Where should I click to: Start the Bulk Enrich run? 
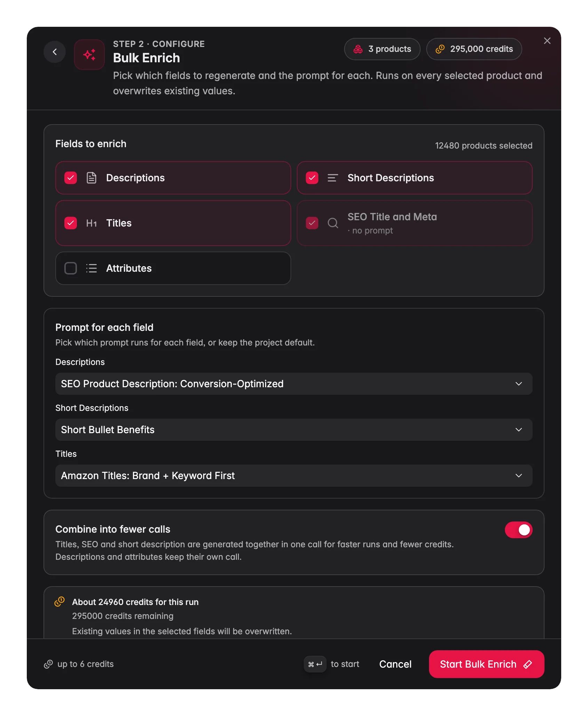pos(486,664)
